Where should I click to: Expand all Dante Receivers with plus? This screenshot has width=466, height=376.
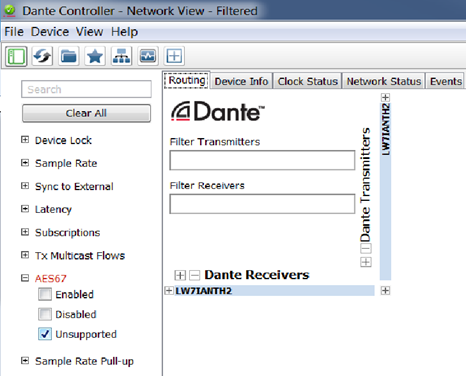[180, 275]
